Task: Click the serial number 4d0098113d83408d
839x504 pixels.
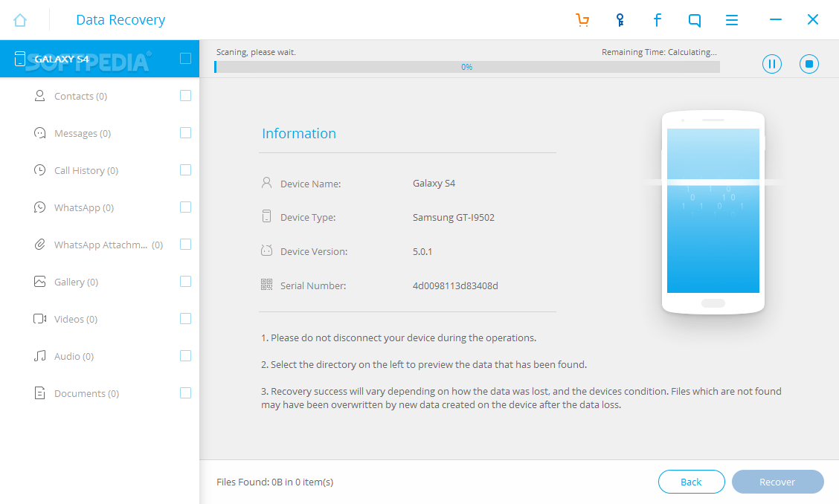Action: (455, 285)
